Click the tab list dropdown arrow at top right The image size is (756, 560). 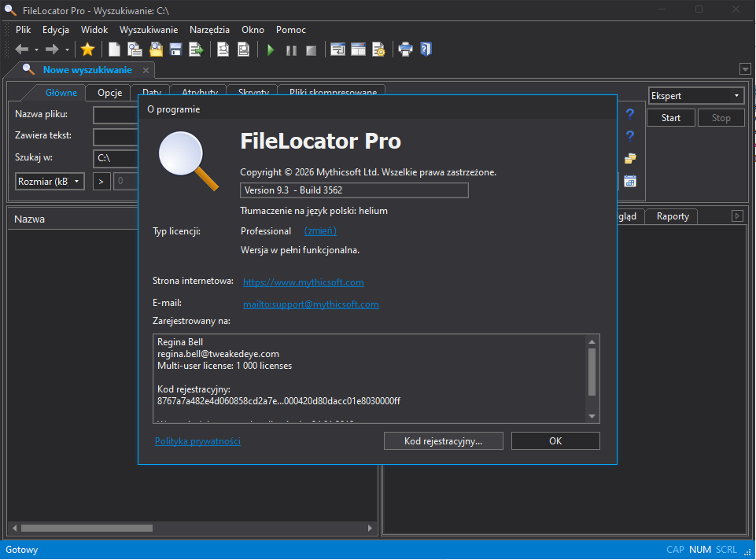(x=745, y=69)
